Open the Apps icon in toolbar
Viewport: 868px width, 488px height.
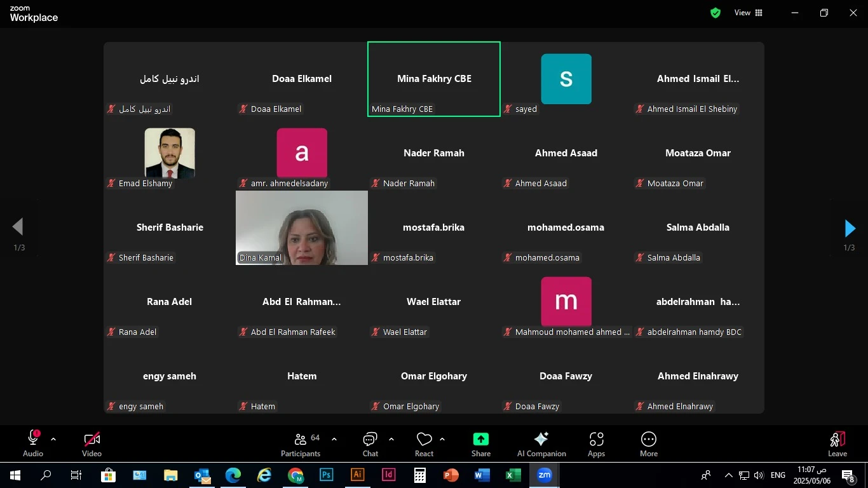coord(596,439)
